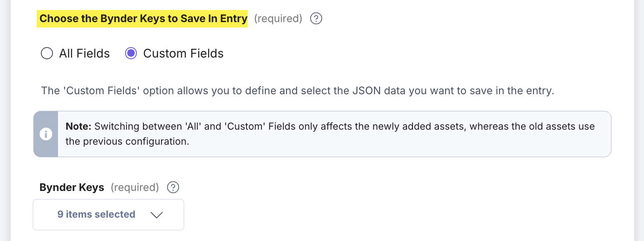Click the Note banner explaining asset configuration
Screen dimensions: 644x241
click(x=321, y=134)
